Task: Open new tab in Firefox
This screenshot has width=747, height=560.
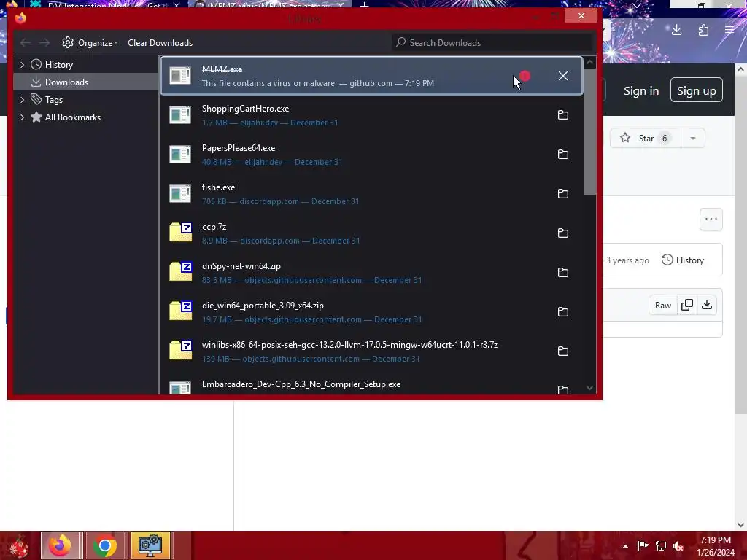Action: pos(365,5)
